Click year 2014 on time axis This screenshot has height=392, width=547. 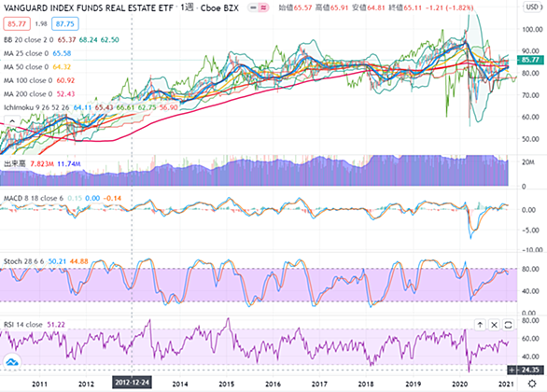coord(179,384)
